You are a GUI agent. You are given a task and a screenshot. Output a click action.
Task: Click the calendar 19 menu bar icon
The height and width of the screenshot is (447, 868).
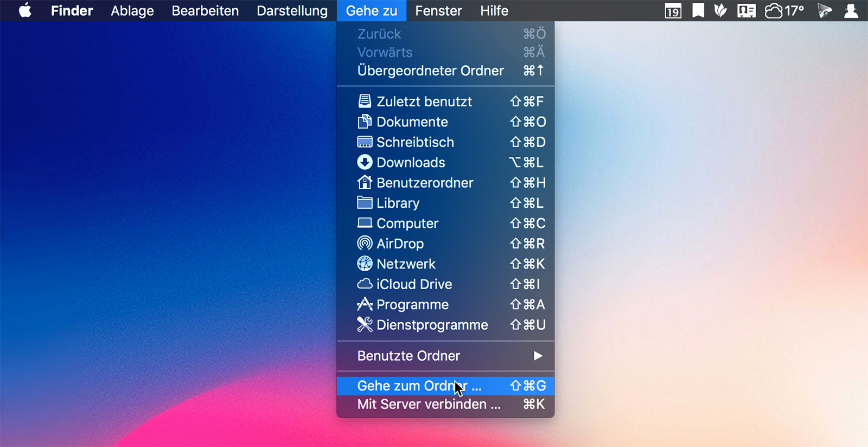pyautogui.click(x=673, y=11)
